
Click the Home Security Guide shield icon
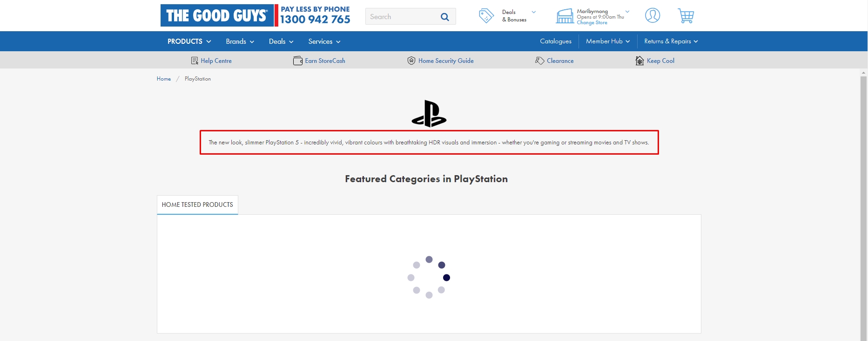pyautogui.click(x=411, y=61)
